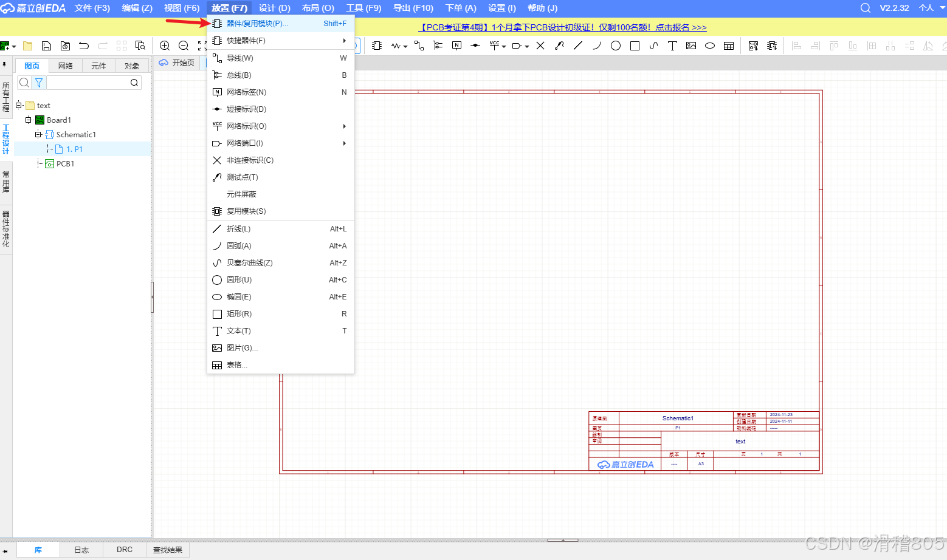
Task: Open resistor symbol dropdown arrow in toolbar
Action: [405, 47]
